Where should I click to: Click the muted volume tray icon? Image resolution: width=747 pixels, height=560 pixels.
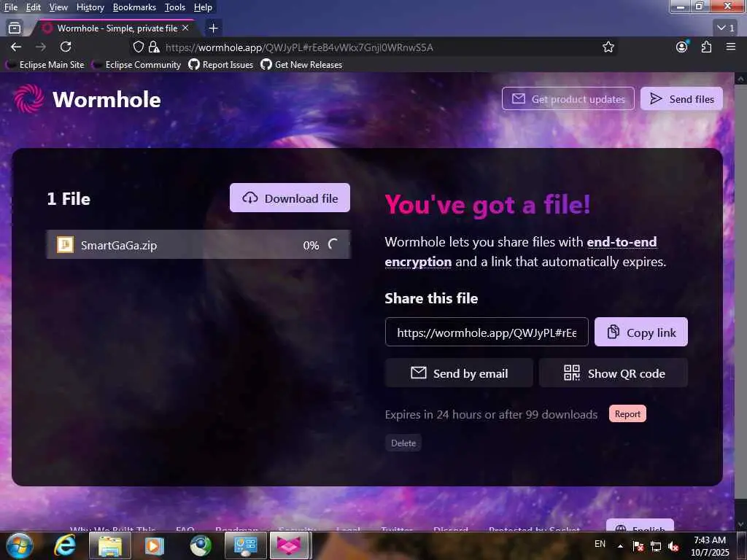[673, 546]
